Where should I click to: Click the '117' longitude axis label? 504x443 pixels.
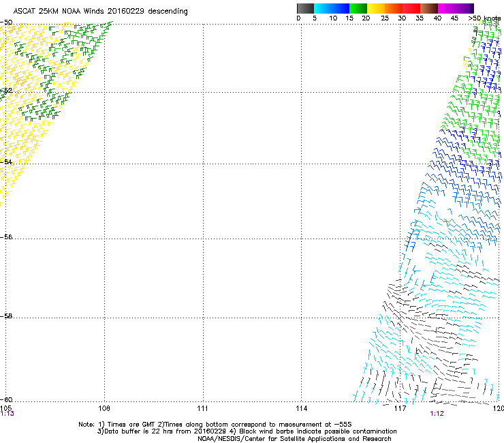(400, 408)
